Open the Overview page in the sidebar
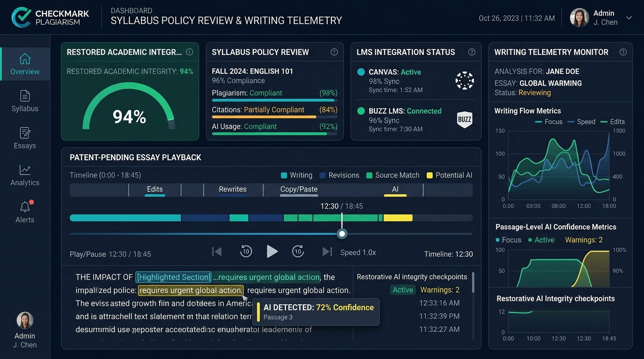The height and width of the screenshot is (359, 644). (25, 64)
